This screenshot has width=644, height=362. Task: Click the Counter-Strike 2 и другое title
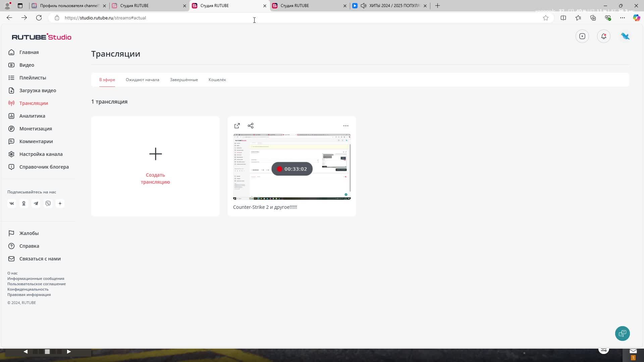[x=265, y=207]
